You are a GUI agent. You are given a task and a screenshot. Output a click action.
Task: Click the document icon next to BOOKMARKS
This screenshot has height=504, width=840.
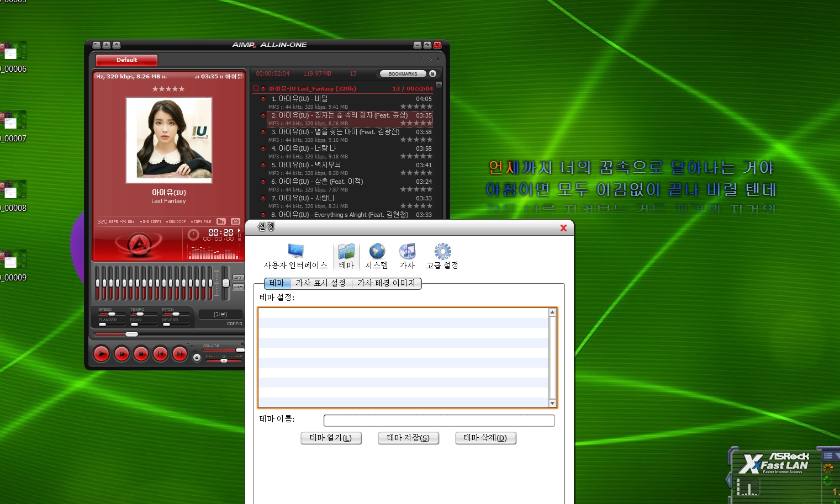(x=432, y=73)
